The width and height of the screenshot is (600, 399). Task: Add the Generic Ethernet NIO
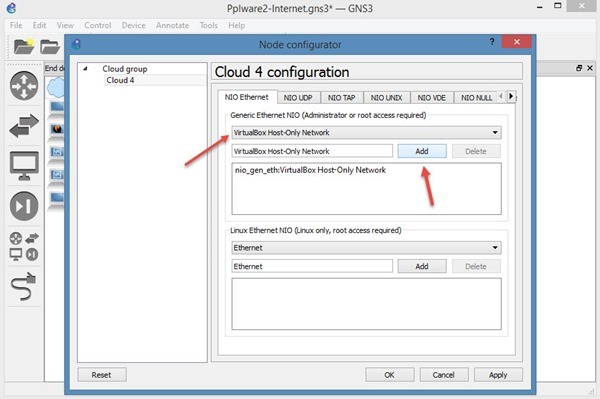pyautogui.click(x=422, y=151)
